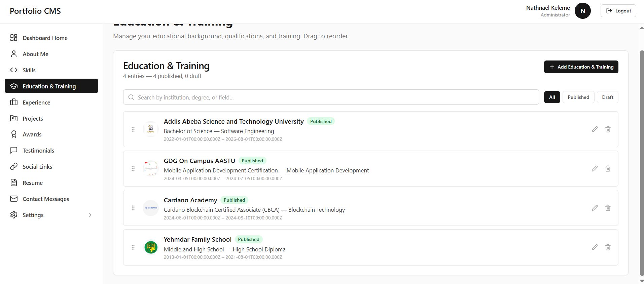Image resolution: width=644 pixels, height=284 pixels.
Task: Open the Experience section
Action: pyautogui.click(x=51, y=102)
